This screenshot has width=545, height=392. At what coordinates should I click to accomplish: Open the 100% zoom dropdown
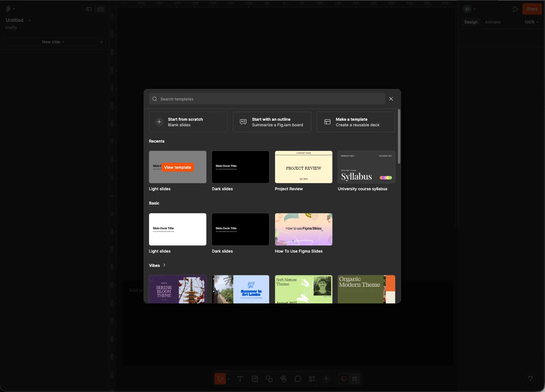click(531, 22)
